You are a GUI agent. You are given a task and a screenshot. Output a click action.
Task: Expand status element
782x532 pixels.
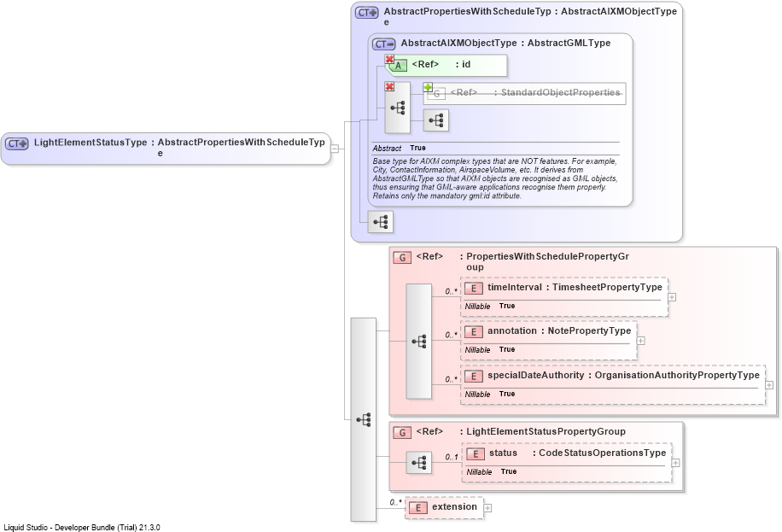click(675, 463)
